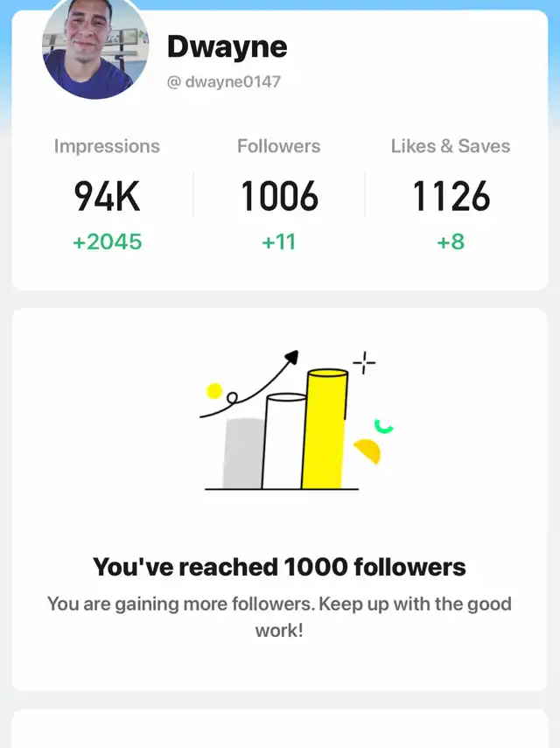View the 1126 likes and saves count
Screen dimensions: 560x748
(x=451, y=196)
